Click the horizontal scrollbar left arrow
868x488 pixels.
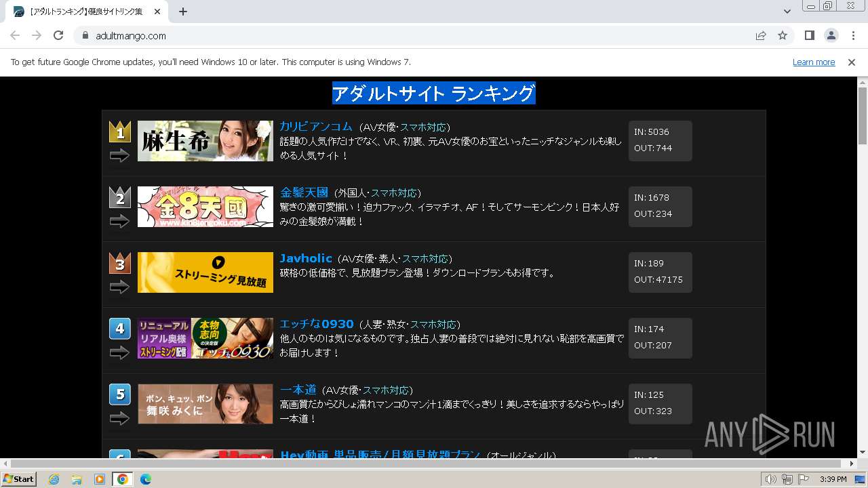pyautogui.click(x=5, y=464)
